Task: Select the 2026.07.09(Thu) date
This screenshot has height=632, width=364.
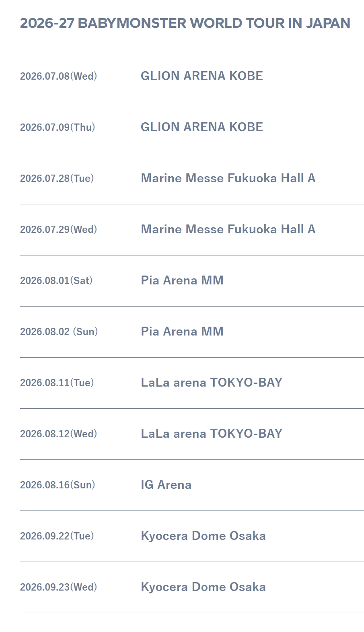Action: pos(58,128)
